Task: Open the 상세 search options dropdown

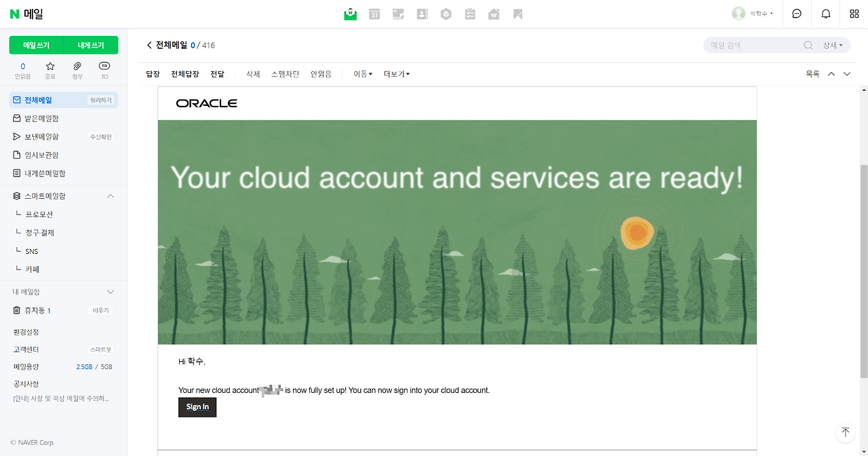Action: coord(833,45)
